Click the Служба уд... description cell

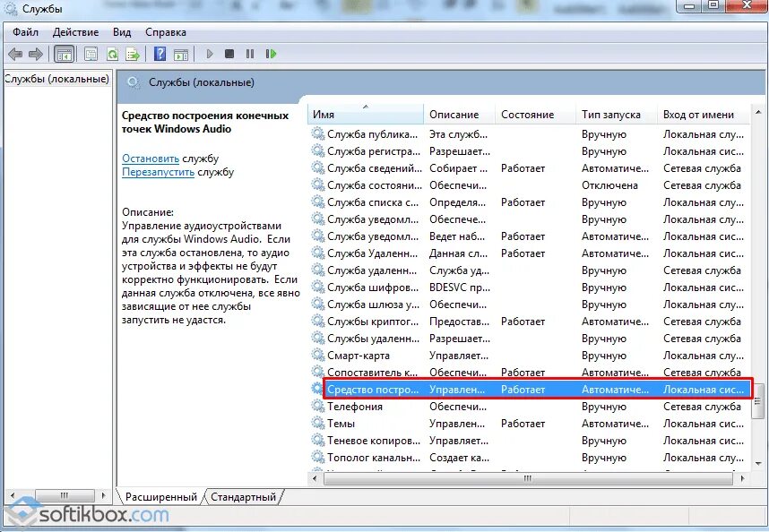[459, 270]
